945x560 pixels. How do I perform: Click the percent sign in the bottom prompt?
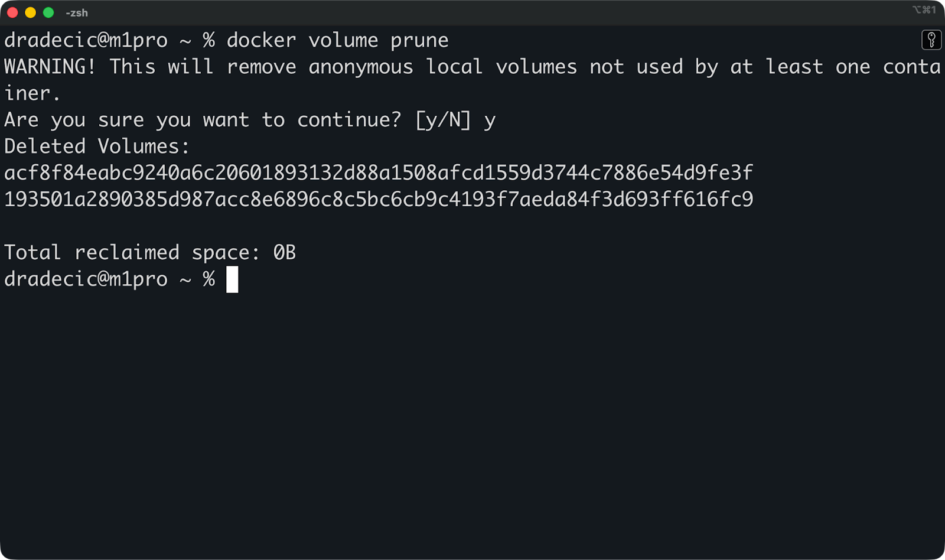coord(210,279)
